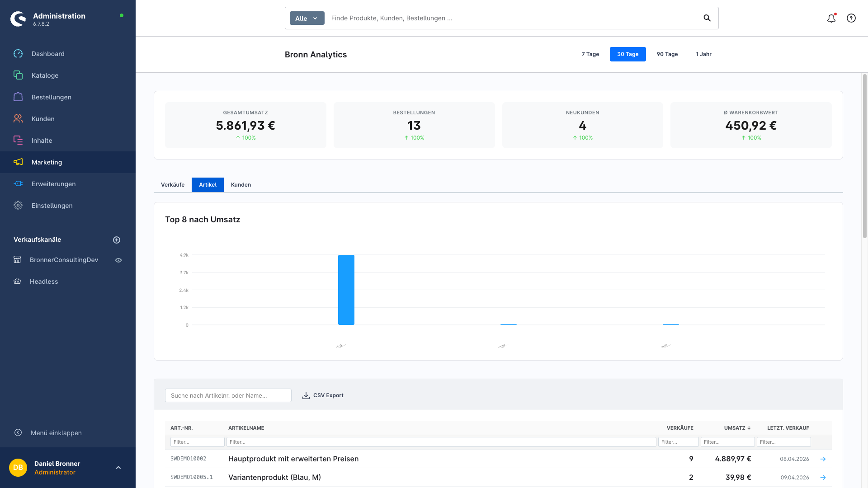Open the Marketing megaphone icon
This screenshot has width=868, height=488.
tap(18, 162)
